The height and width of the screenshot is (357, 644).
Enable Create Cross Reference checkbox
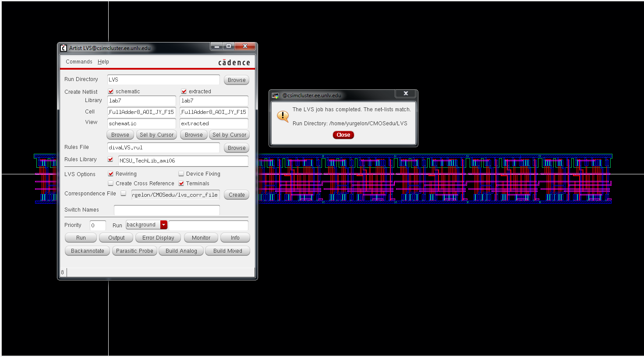tap(111, 184)
